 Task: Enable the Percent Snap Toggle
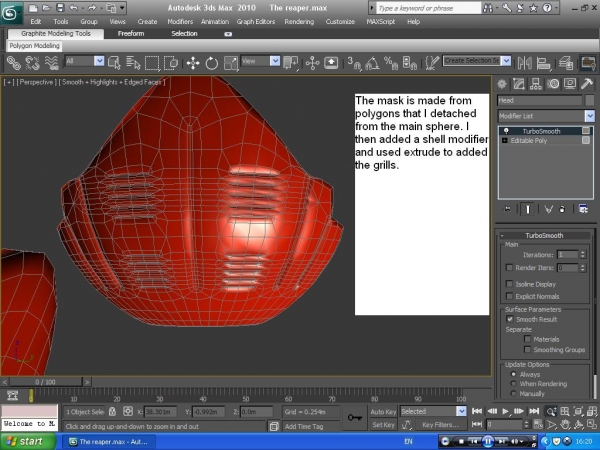click(391, 63)
